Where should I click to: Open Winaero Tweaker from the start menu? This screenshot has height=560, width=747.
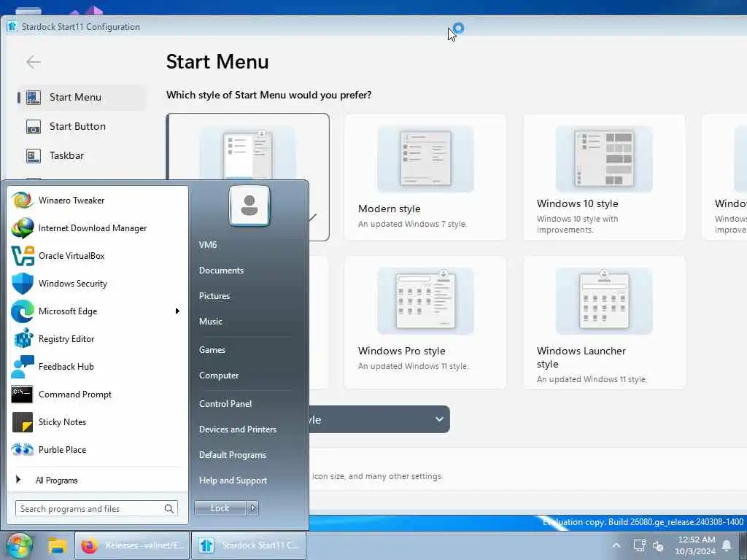tap(97, 201)
